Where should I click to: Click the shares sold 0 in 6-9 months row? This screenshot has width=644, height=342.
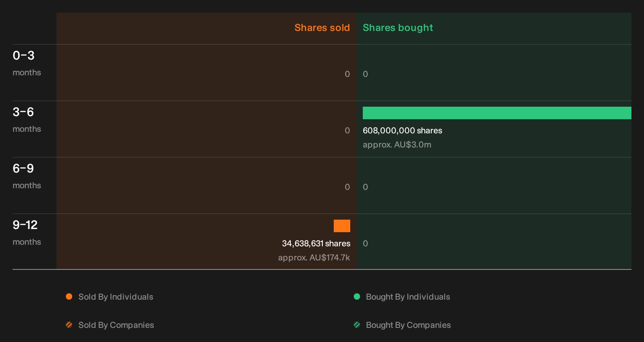pos(347,187)
